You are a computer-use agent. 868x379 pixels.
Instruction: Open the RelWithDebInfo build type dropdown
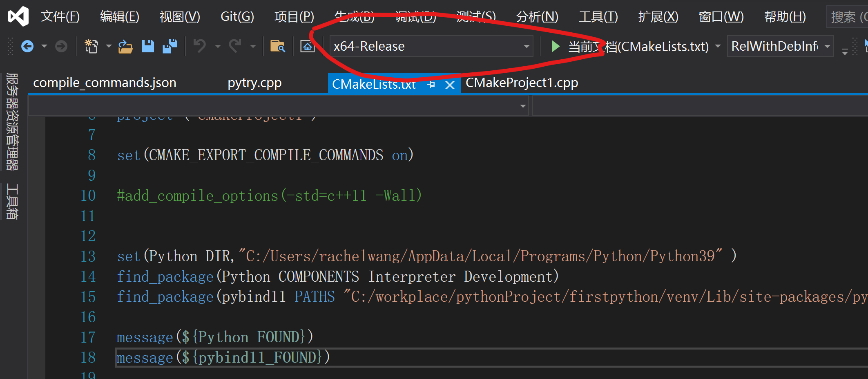coord(780,46)
